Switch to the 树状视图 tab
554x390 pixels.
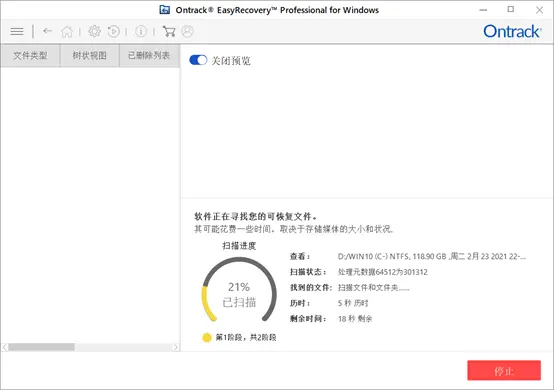point(89,55)
